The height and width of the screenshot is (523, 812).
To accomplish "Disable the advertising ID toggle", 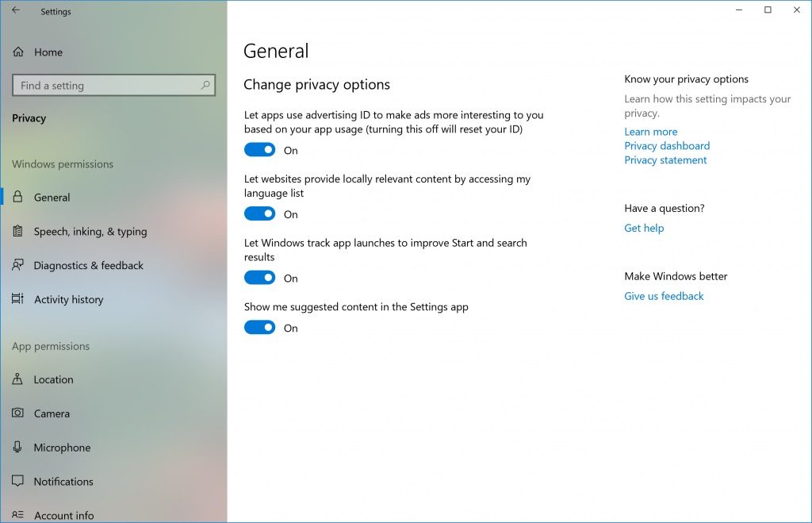I will (259, 150).
